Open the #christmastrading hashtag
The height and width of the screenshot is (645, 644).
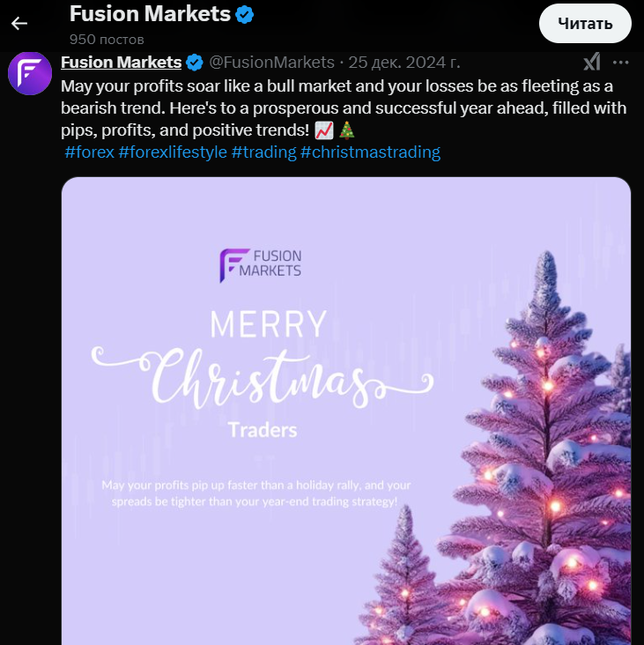(x=370, y=152)
